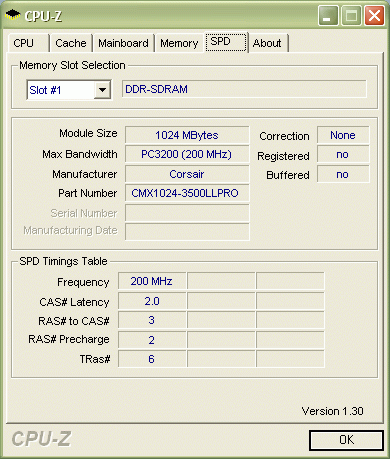
Task: Click the PC3200 (200 MHz) bandwidth value
Action: tap(187, 154)
